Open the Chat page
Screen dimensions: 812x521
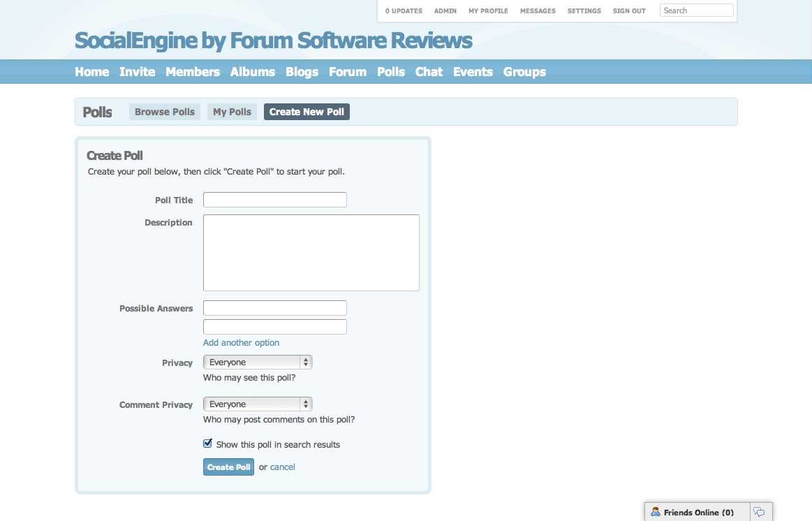pyautogui.click(x=429, y=72)
